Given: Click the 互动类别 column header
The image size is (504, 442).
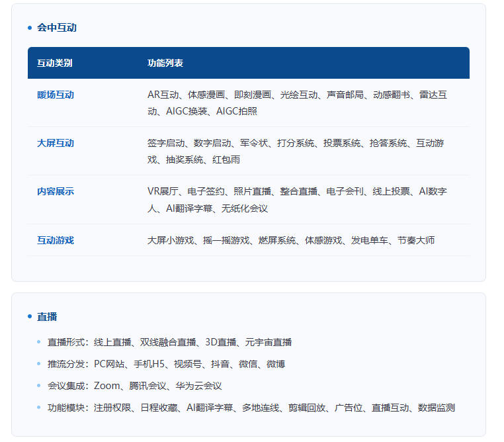Looking at the screenshot, I should 55,63.
